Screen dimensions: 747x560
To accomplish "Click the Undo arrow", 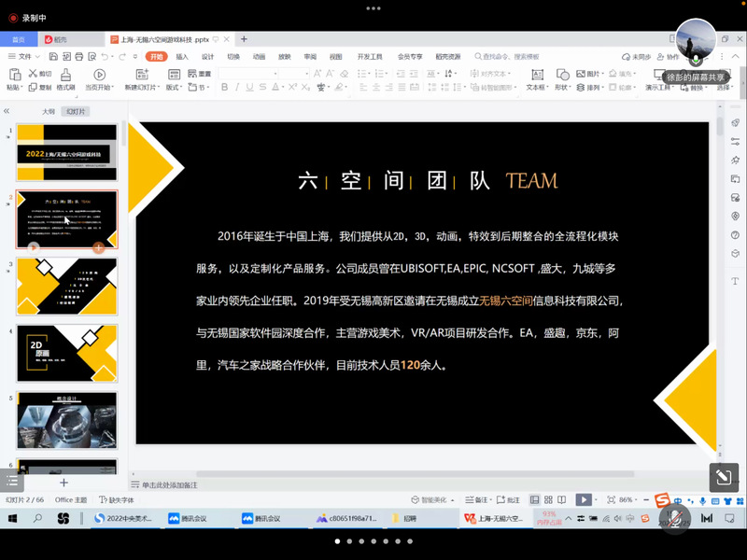I will coord(105,57).
